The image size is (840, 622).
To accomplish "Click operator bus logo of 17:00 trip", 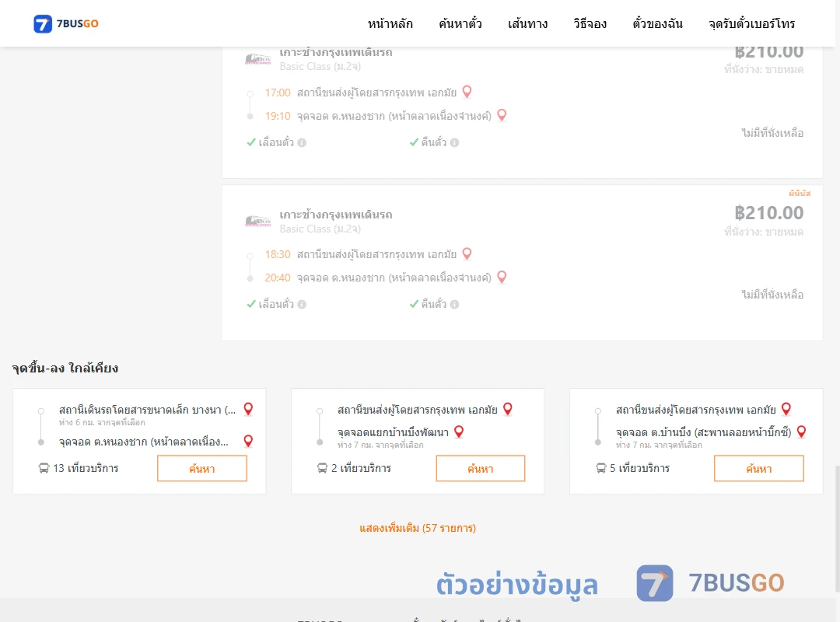I will [x=258, y=59].
